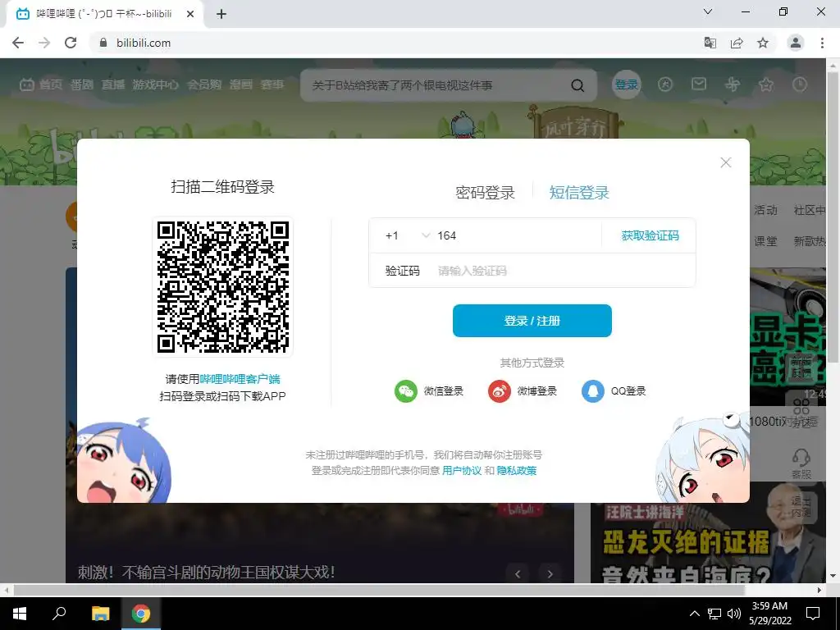The image size is (840, 630).
Task: Open the +1 country code dropdown
Action: 408,235
